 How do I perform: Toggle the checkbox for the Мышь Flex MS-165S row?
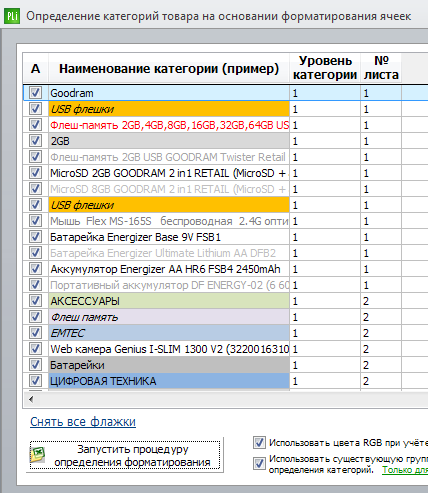(x=35, y=221)
